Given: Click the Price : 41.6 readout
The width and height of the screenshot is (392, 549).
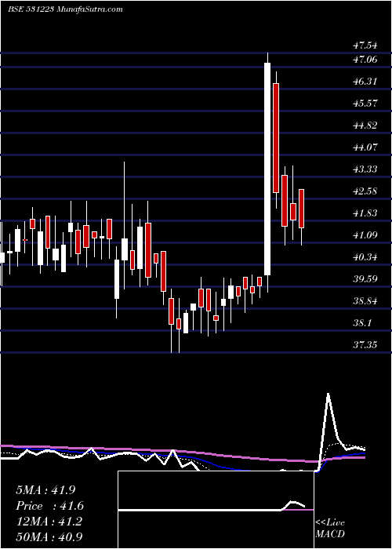Looking at the screenshot, I should click(x=49, y=506).
